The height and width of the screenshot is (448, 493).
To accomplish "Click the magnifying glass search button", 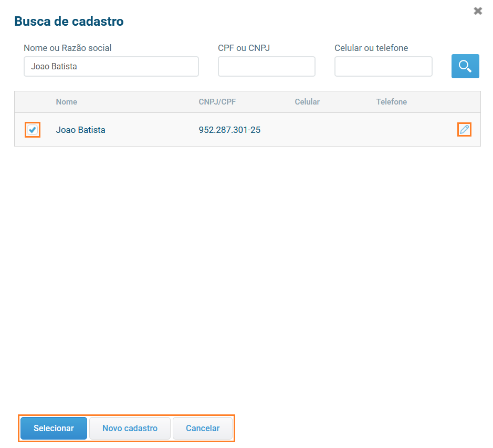I will (x=465, y=66).
